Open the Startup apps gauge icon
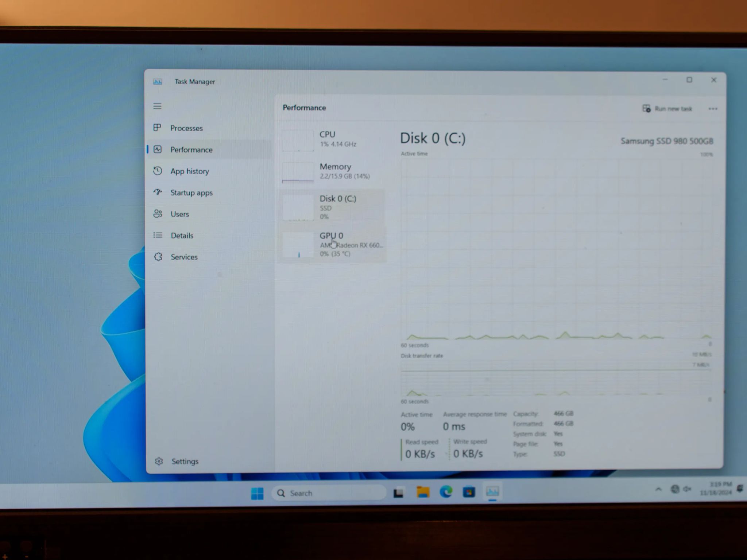Viewport: 747px width, 560px height. coord(158,192)
